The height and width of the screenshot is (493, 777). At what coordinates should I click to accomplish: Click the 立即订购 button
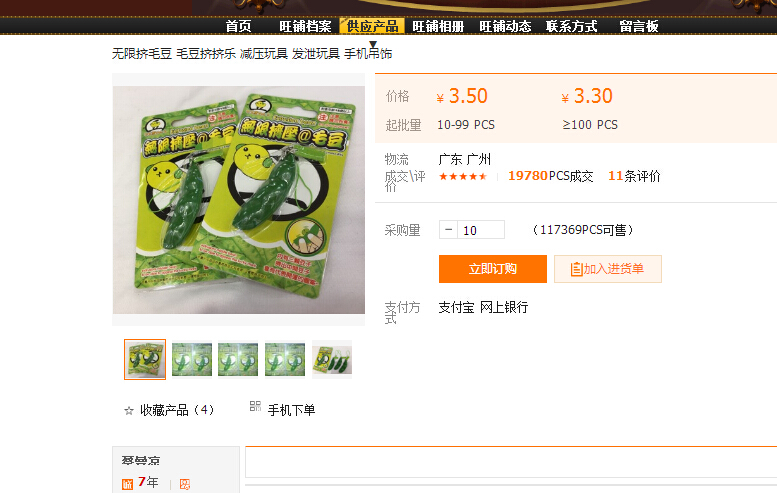click(493, 269)
